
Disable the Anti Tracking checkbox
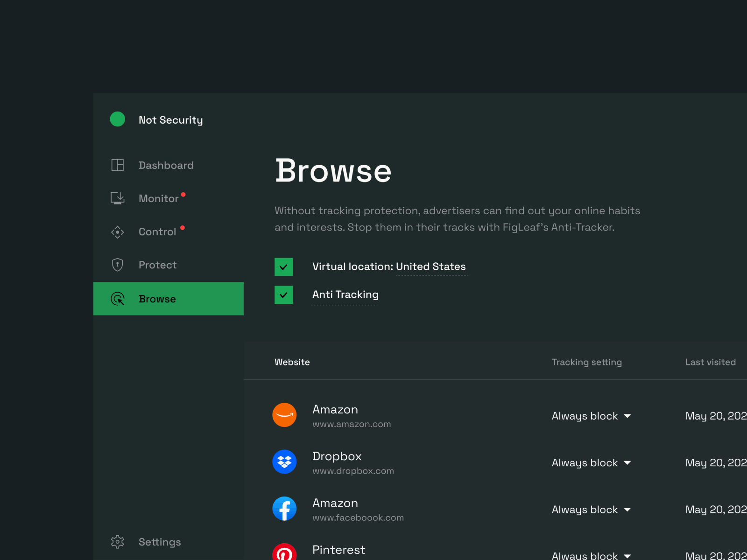(x=283, y=294)
